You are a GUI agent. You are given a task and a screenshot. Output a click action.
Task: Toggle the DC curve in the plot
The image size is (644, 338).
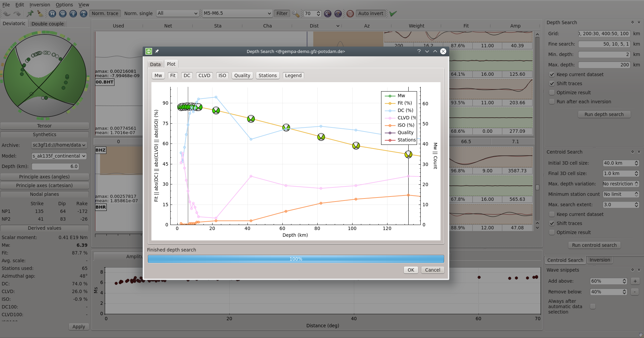tap(187, 75)
